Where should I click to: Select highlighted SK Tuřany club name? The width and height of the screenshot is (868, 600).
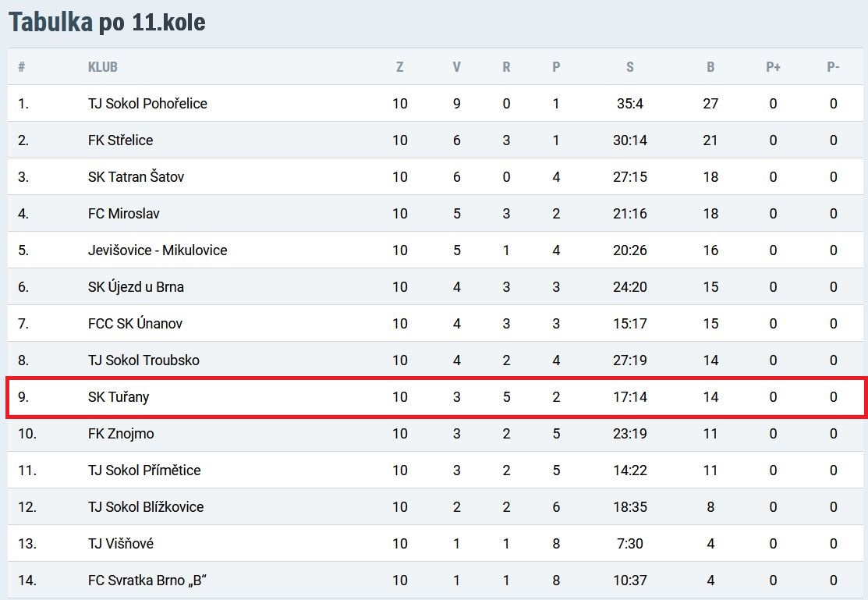(x=119, y=396)
